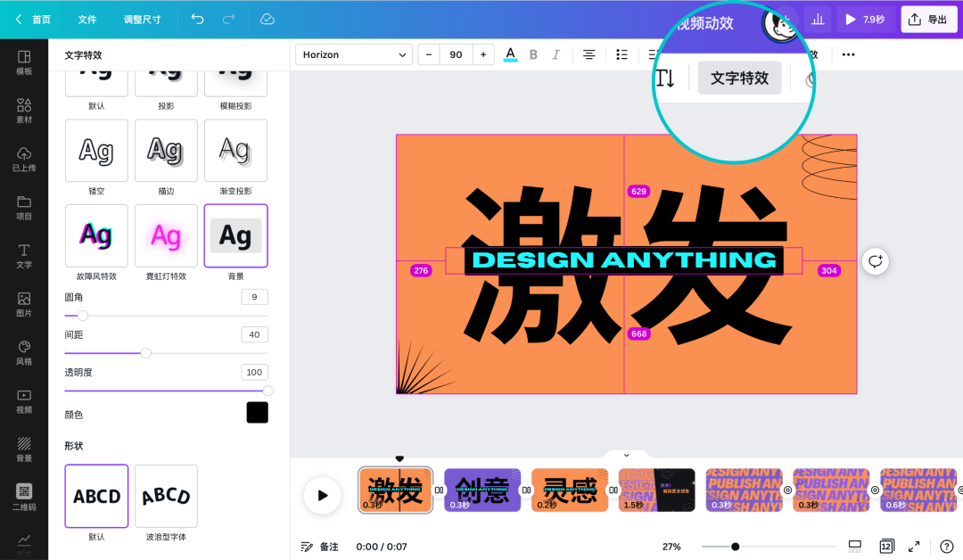
Task: Play preview with the 7.9秒 button
Action: [x=865, y=20]
